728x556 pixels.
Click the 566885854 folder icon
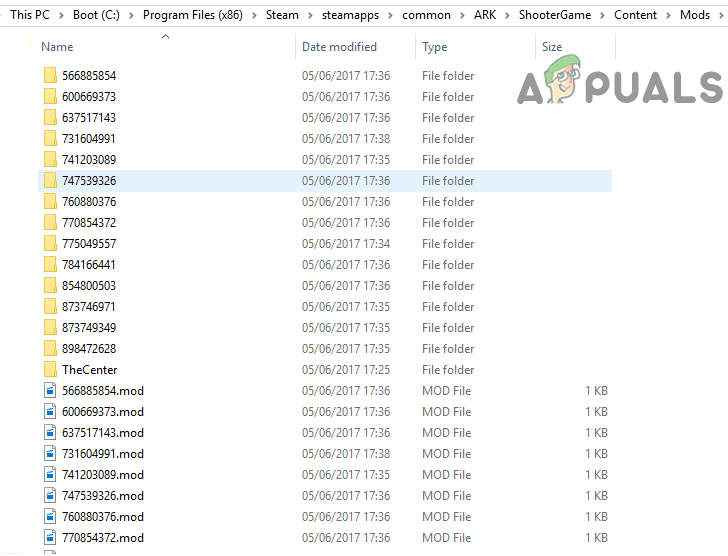pos(50,75)
